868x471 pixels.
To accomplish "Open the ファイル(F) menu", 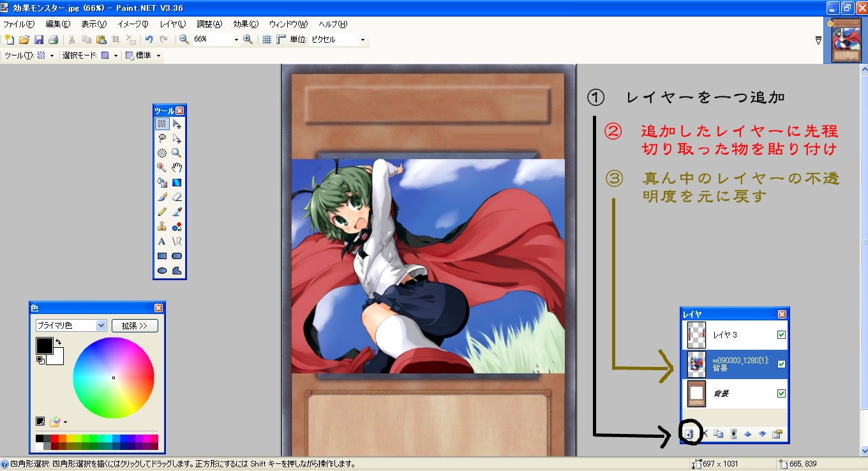I will (x=19, y=24).
